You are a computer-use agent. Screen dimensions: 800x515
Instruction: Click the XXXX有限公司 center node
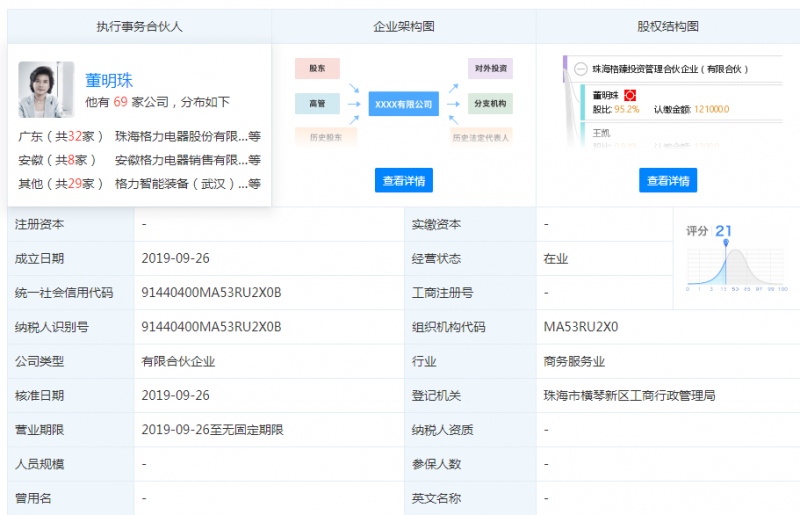(x=404, y=103)
